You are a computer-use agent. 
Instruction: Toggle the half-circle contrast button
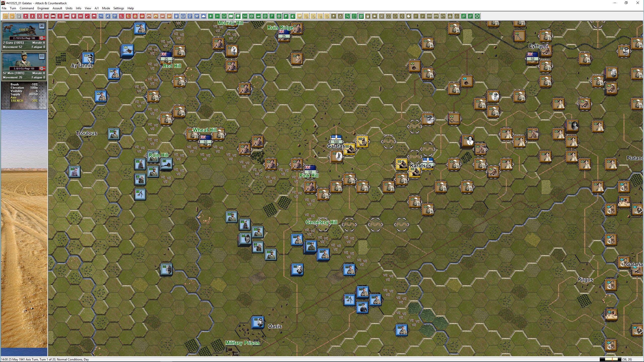click(293, 16)
